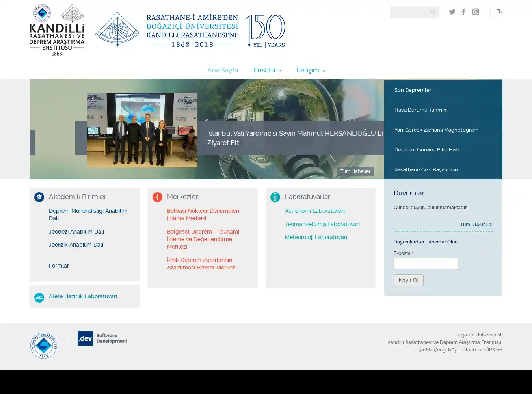Go to Ana Sayfa
This screenshot has width=532, height=394.
[223, 70]
